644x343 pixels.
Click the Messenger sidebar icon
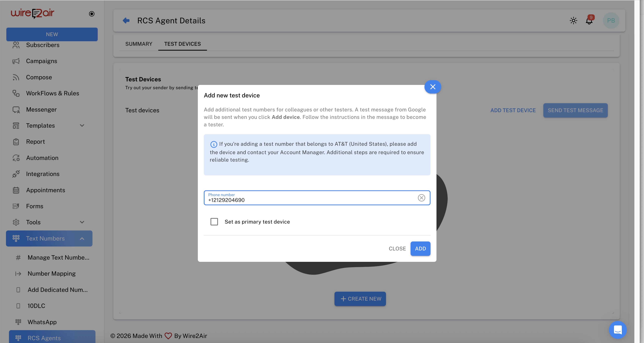16,109
